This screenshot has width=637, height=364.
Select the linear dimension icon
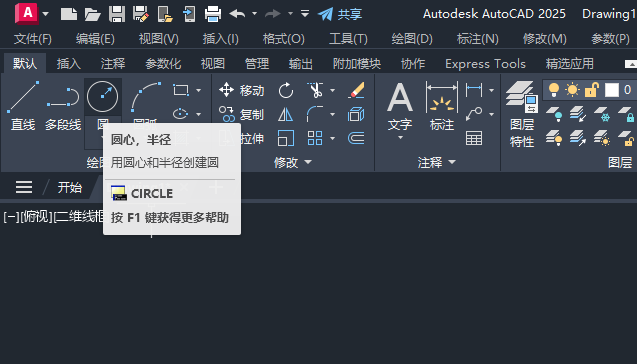pyautogui.click(x=474, y=90)
